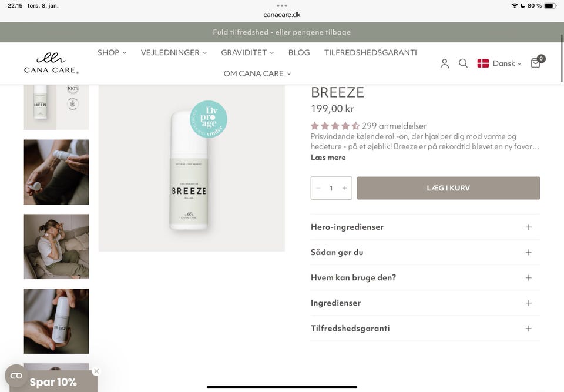Open the user account icon

[x=445, y=63]
